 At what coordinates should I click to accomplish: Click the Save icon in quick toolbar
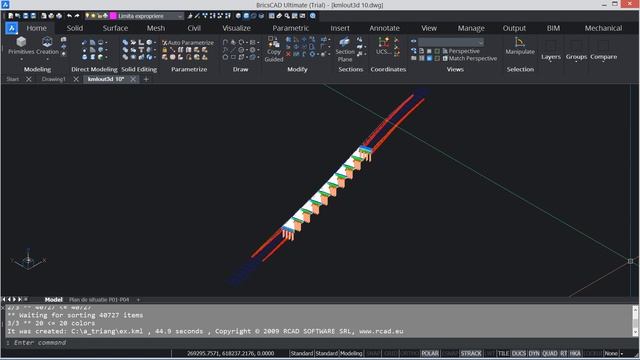(x=25, y=16)
